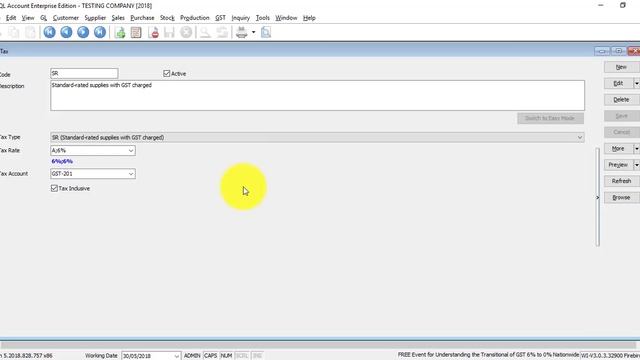The image size is (640, 360).
Task: Click into the Code field
Action: click(x=84, y=73)
